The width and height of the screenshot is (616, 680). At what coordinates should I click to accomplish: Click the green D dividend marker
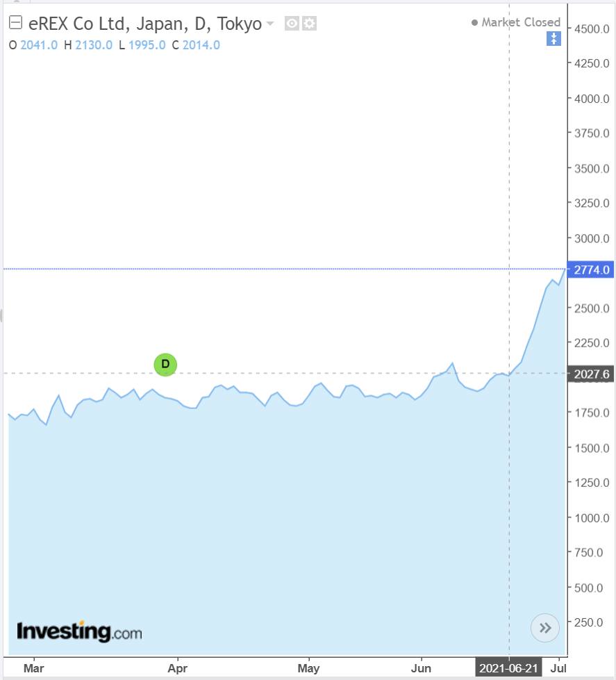point(165,365)
